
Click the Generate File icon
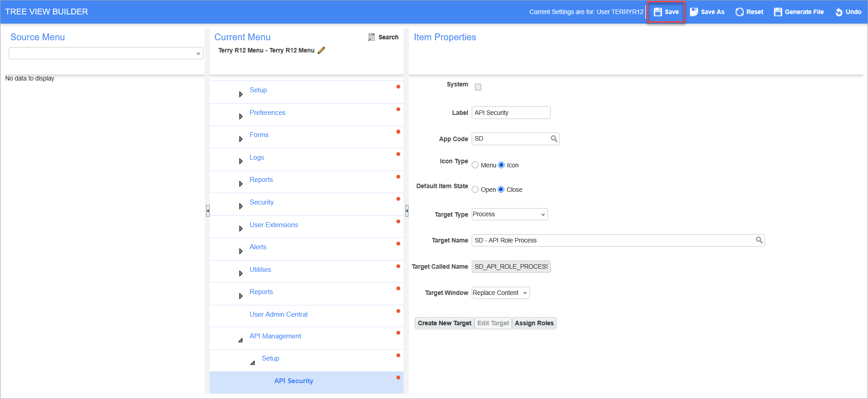(x=778, y=12)
